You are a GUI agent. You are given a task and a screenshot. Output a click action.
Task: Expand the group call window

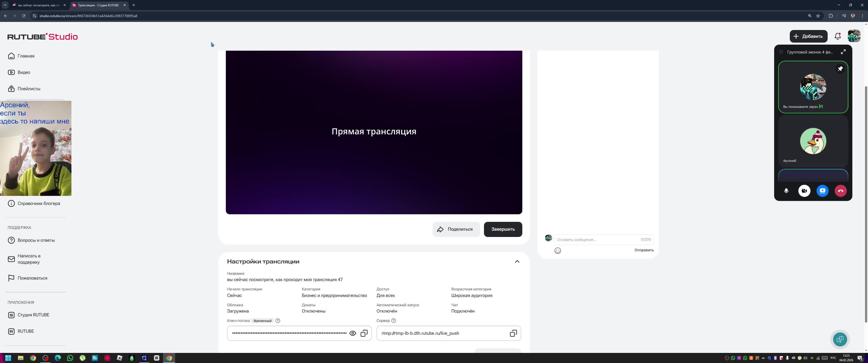coord(843,52)
